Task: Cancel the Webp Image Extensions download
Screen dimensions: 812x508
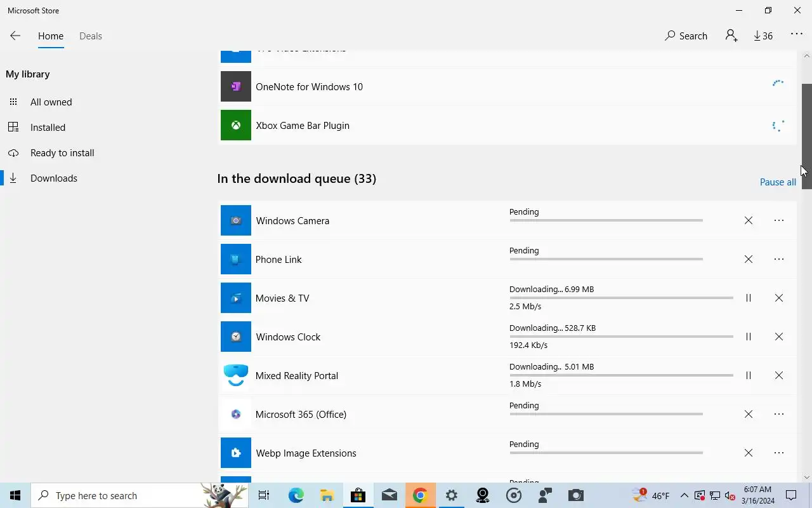Action: (x=749, y=453)
